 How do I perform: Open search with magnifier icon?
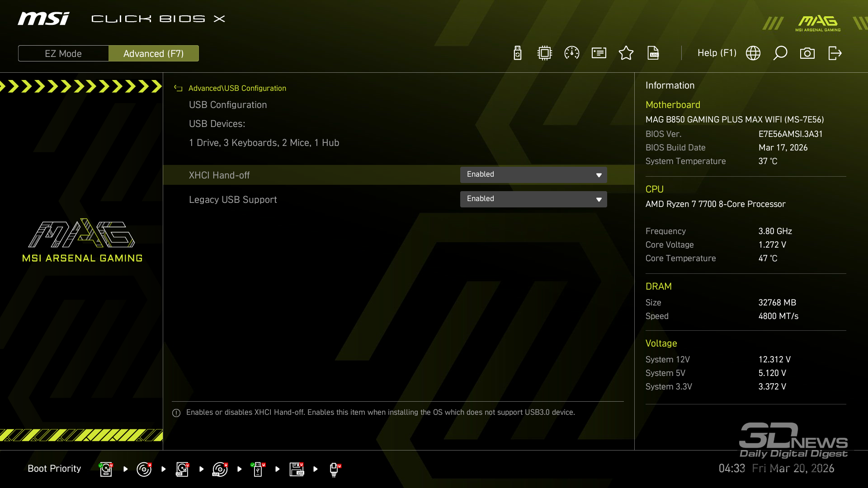click(780, 53)
